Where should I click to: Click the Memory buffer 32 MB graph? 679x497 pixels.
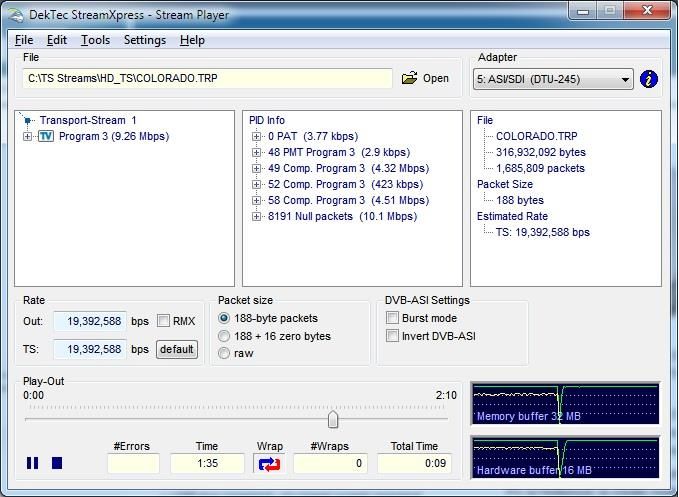pyautogui.click(x=565, y=404)
